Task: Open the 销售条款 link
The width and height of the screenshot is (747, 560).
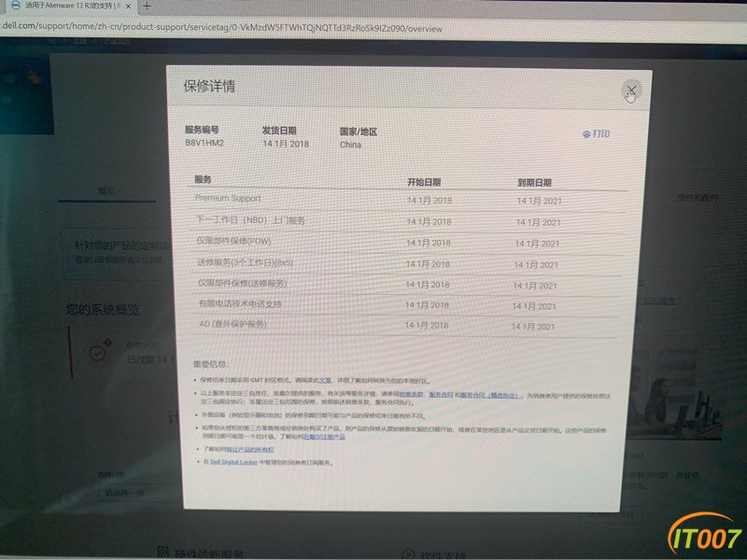Action: pyautogui.click(x=411, y=395)
